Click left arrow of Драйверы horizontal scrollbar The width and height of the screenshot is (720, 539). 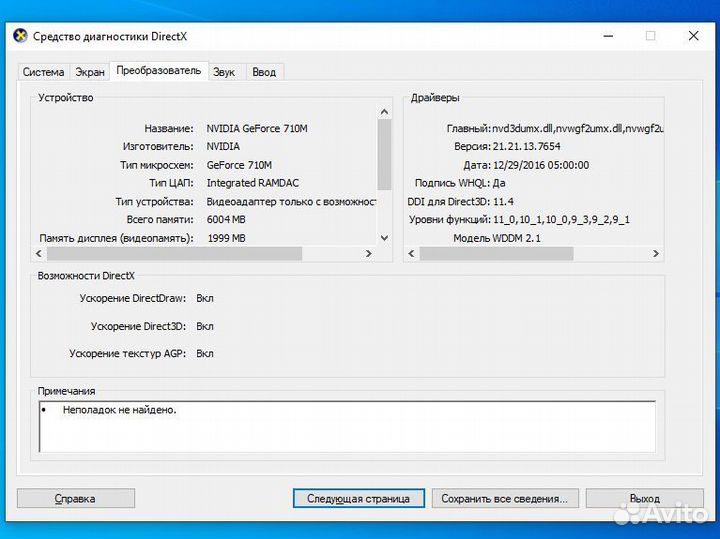coord(411,253)
